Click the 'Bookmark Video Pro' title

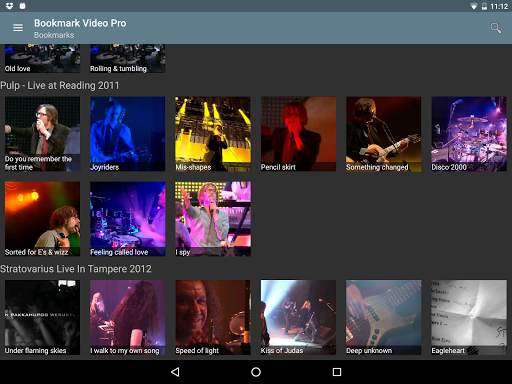click(x=80, y=23)
